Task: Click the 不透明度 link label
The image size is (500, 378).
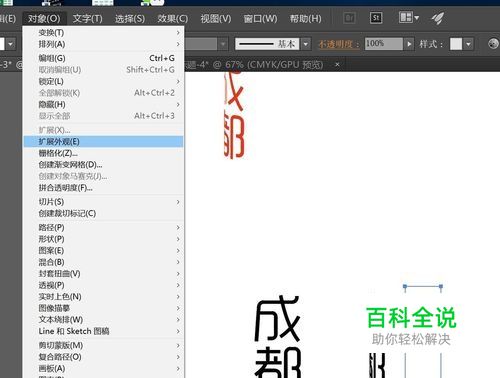Action: [x=339, y=44]
